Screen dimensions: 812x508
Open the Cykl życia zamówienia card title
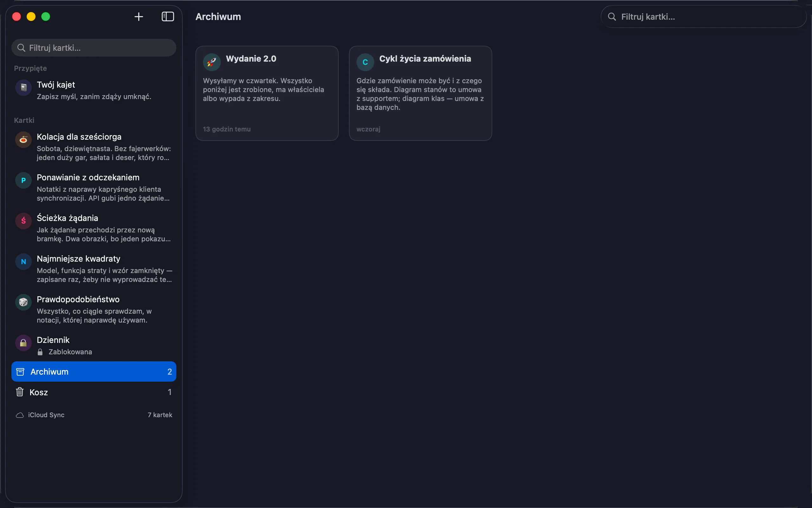tap(425, 58)
